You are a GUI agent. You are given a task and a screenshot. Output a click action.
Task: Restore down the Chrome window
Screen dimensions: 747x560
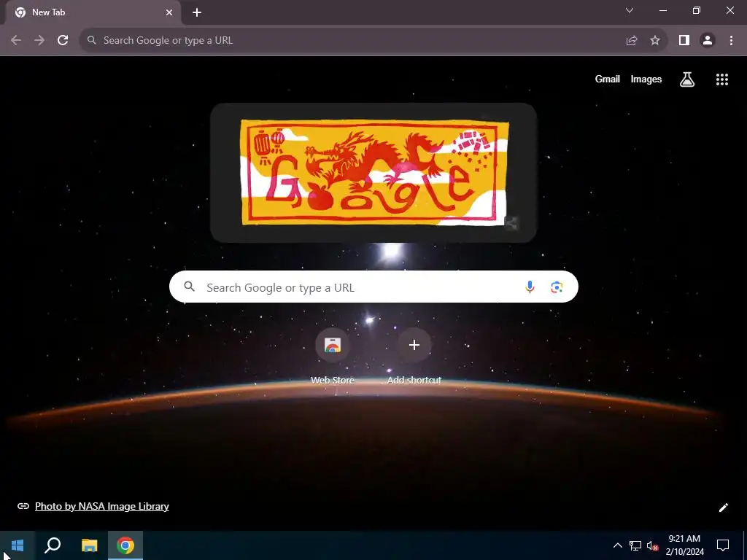[697, 10]
